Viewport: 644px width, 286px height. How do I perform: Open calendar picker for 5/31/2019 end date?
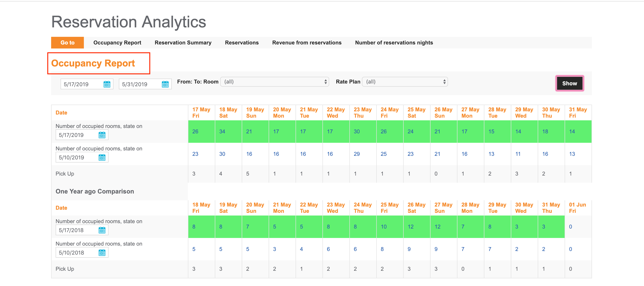tap(165, 84)
